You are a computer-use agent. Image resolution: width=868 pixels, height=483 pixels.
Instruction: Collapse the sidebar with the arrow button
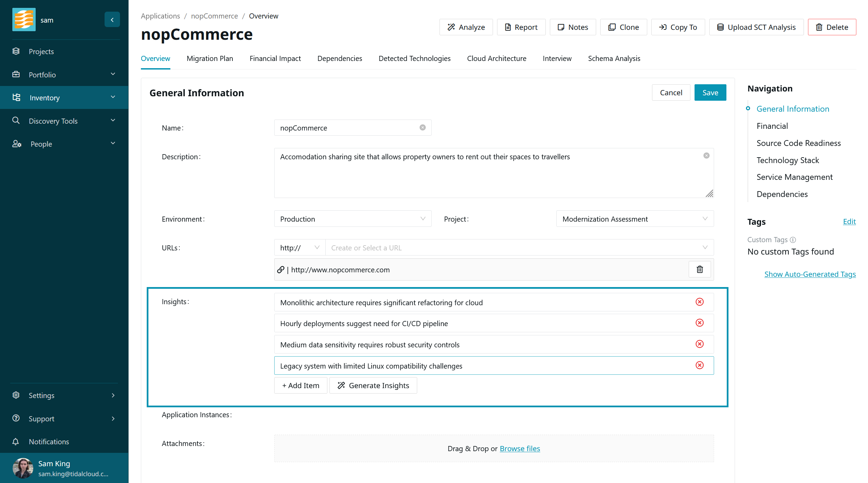(112, 20)
